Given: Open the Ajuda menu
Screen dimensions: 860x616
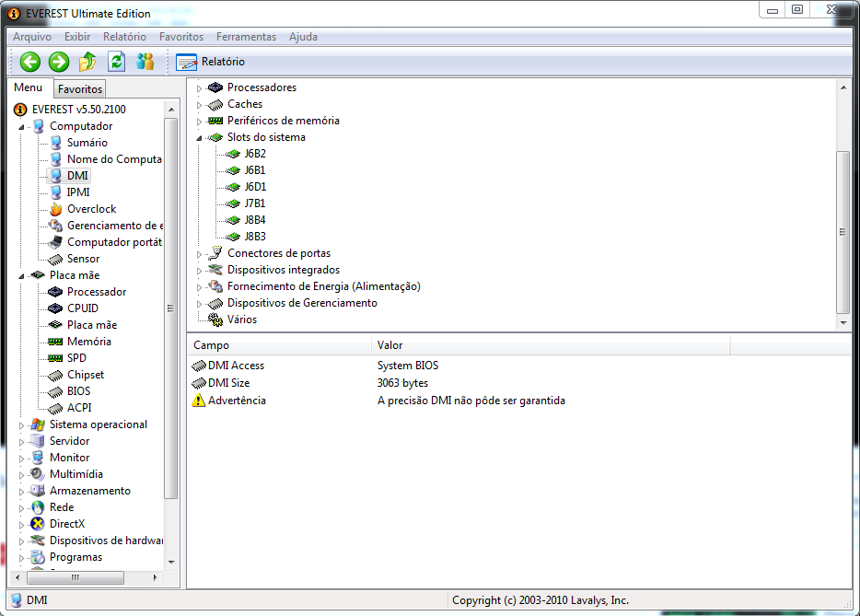Looking at the screenshot, I should [303, 37].
